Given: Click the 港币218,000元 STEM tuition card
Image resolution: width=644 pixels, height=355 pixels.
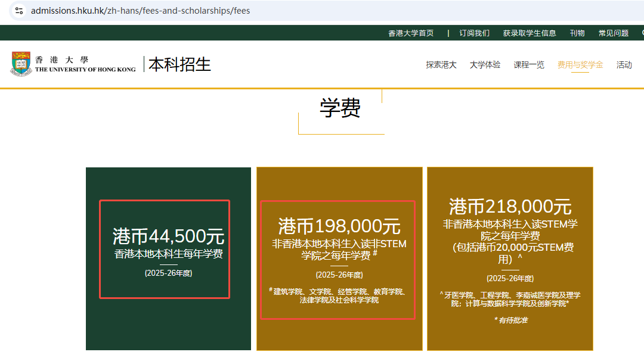Looking at the screenshot, I should coord(510,259).
